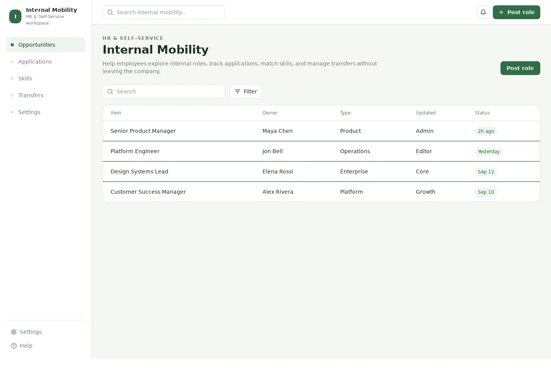Click the Editor cell
551x392 pixels.
coord(424,151)
